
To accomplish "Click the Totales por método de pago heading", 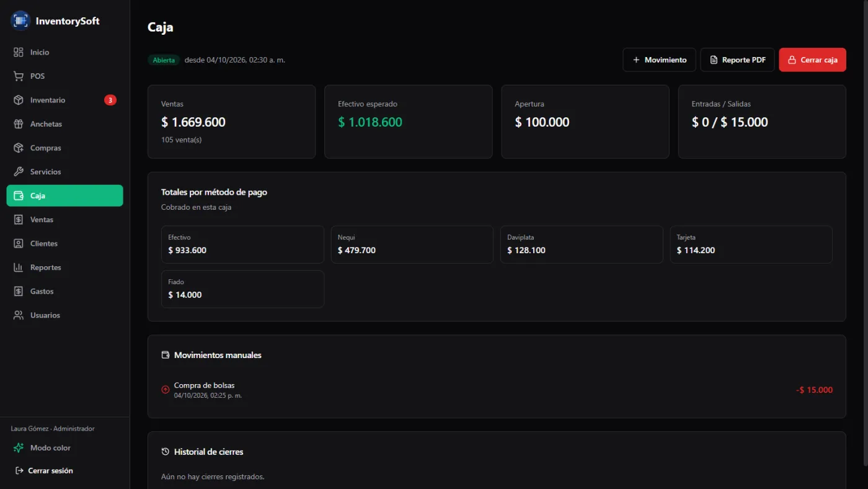I will point(214,192).
